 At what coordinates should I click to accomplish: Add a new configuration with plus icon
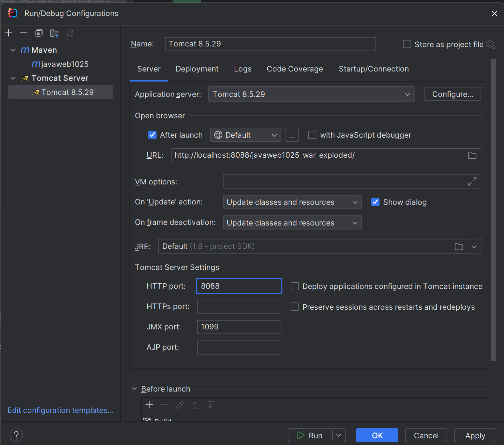coord(9,33)
